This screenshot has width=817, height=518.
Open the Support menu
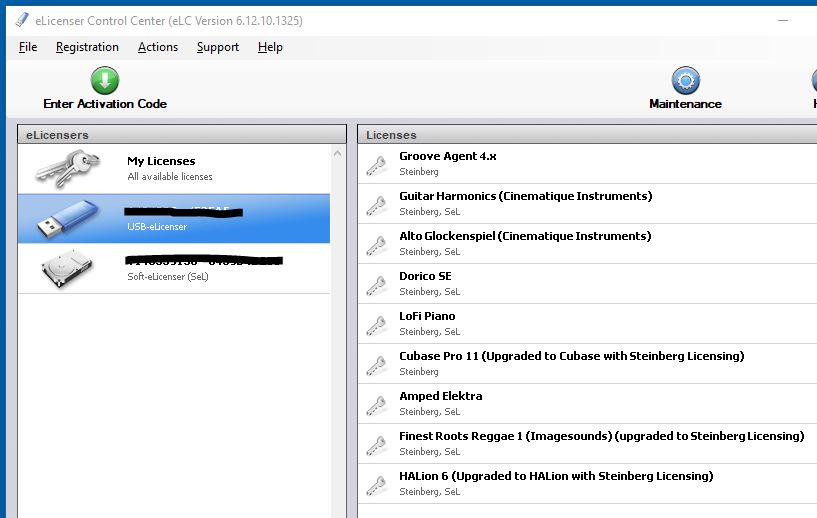tap(218, 47)
